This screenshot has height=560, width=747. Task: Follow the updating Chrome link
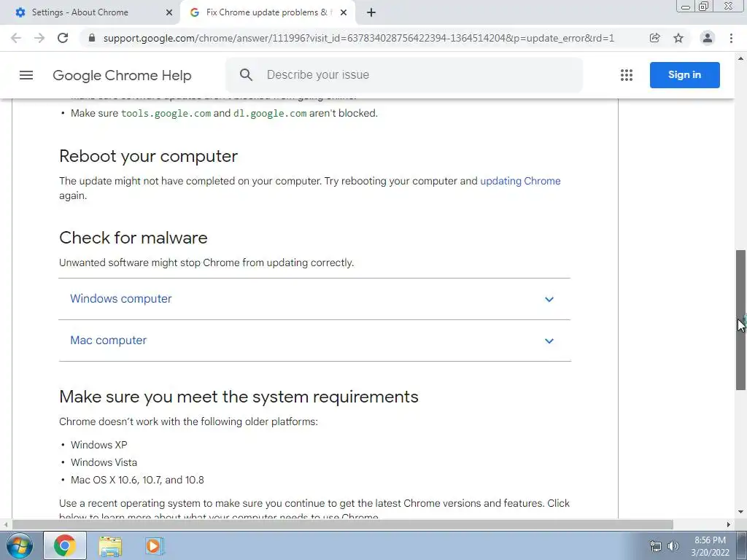tap(520, 181)
